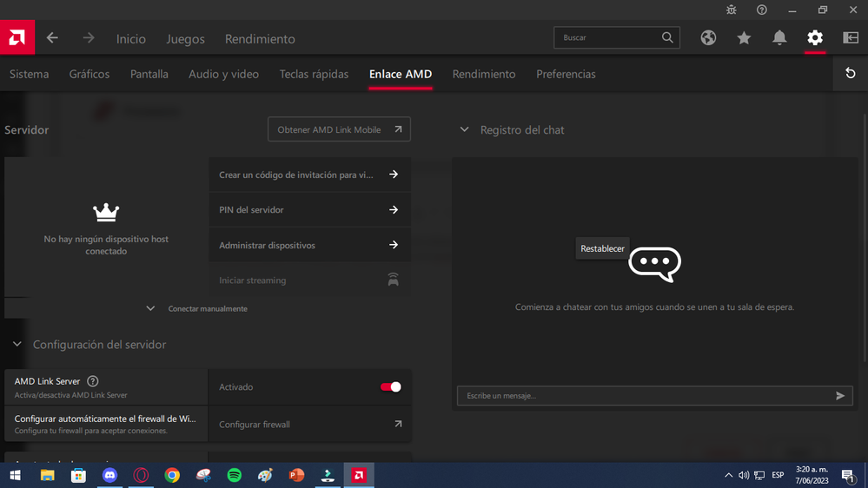Click Configurar firewall link
The width and height of the screenshot is (868, 488).
click(x=309, y=425)
